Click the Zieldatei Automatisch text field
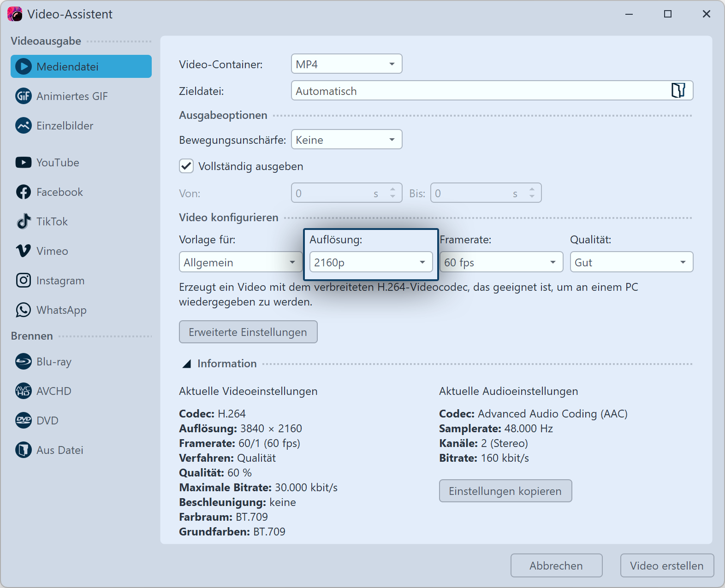Viewport: 725px width, 588px height. click(x=480, y=91)
